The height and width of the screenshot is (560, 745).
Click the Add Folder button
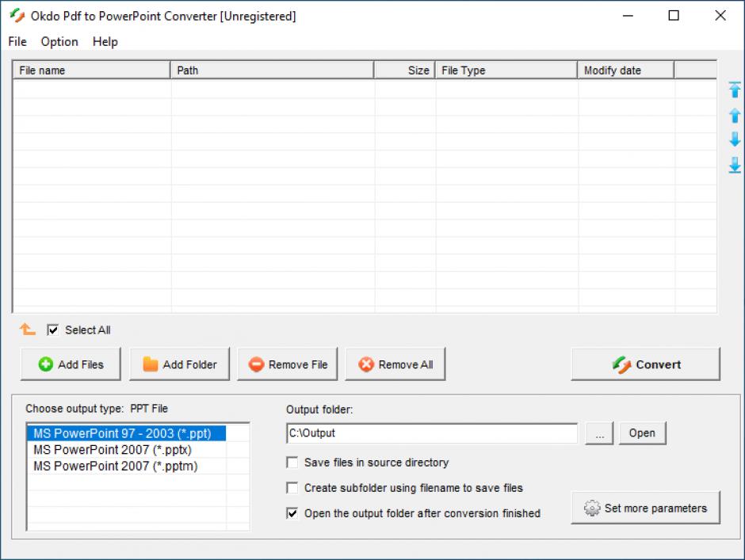(x=180, y=364)
